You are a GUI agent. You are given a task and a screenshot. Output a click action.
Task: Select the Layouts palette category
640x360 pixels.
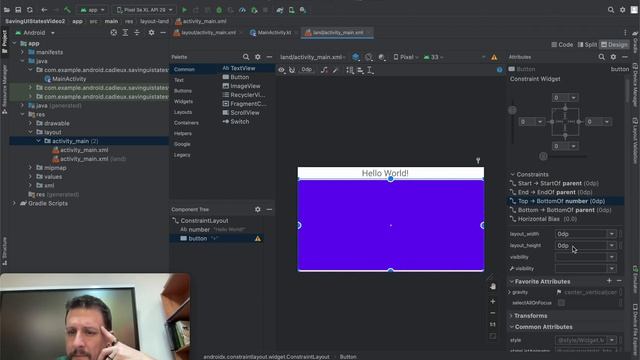click(x=183, y=112)
